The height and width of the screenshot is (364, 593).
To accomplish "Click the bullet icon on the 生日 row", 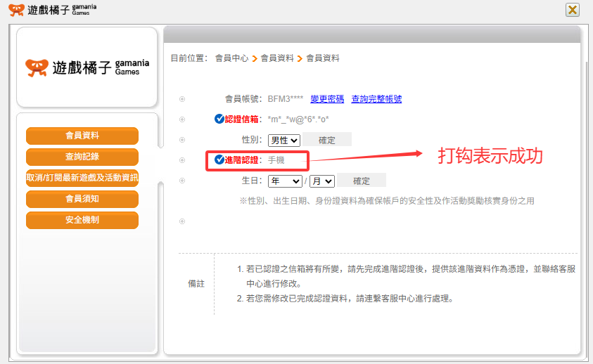I will [x=182, y=181].
